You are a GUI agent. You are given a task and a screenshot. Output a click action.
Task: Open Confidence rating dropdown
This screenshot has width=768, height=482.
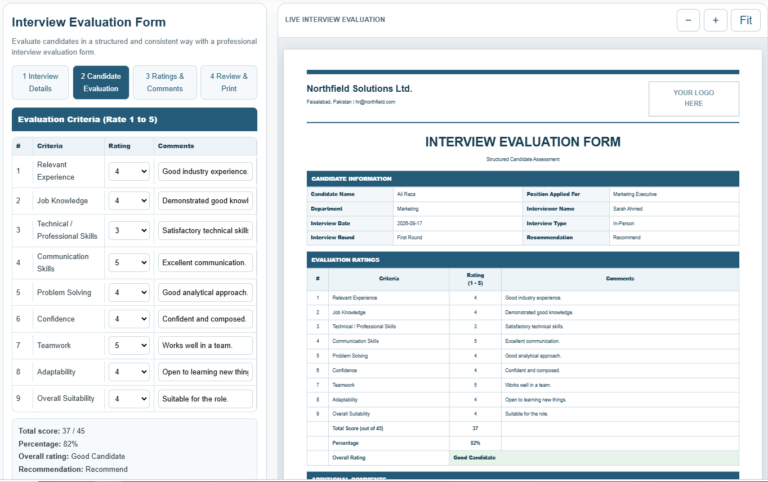(x=129, y=319)
